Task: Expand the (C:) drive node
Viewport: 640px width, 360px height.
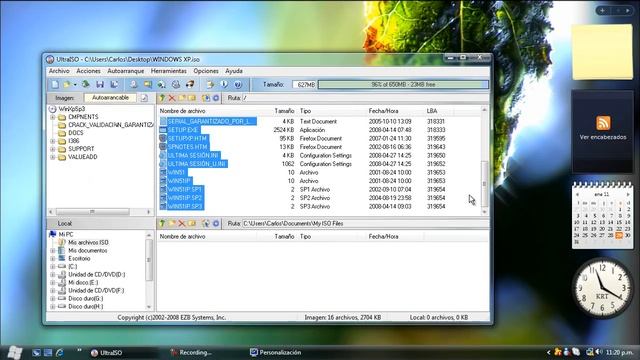Action: (53, 267)
